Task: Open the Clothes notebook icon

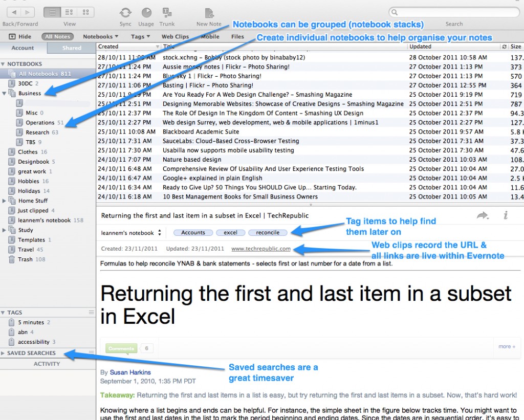Action: (12, 152)
